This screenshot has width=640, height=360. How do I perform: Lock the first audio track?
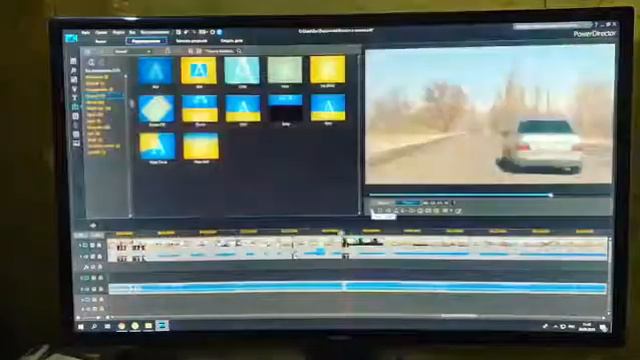coord(99,257)
